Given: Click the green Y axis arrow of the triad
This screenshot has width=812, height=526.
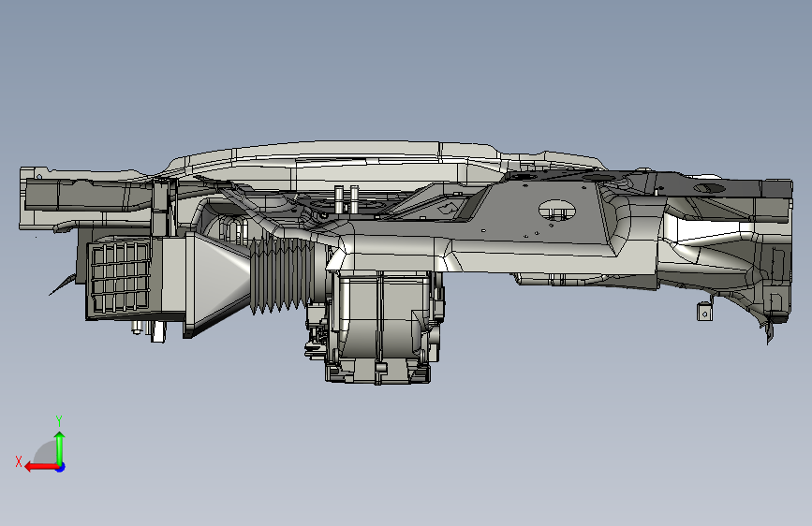Looking at the screenshot, I should coord(60,448).
